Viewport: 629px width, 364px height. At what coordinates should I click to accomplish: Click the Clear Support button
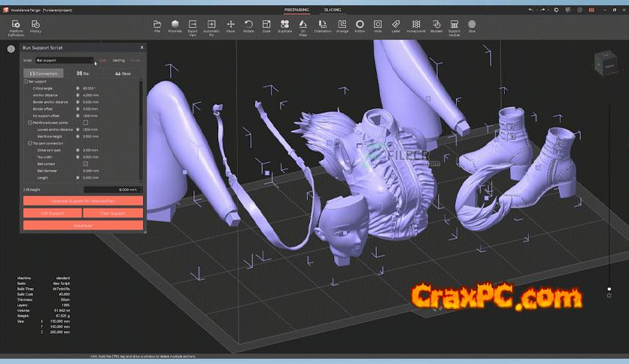point(113,214)
